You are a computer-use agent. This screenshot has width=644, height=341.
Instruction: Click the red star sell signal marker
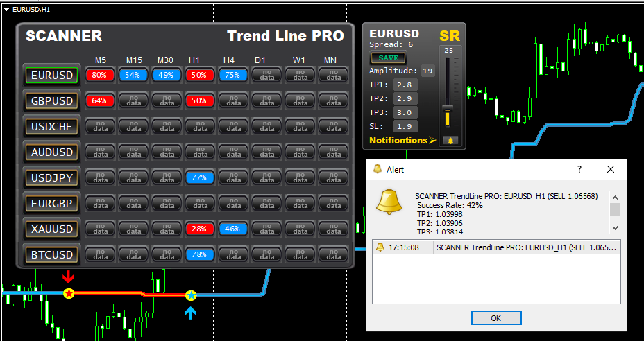69,293
